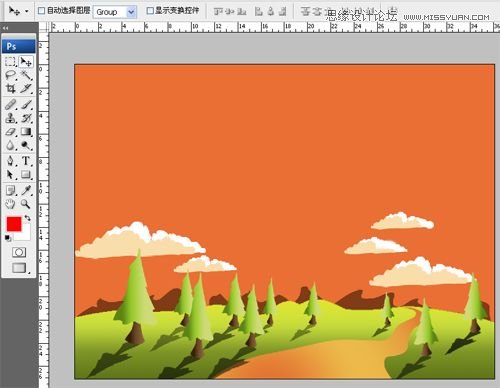Align left edges in options bar
This screenshot has height=388, width=500.
pos(259,12)
